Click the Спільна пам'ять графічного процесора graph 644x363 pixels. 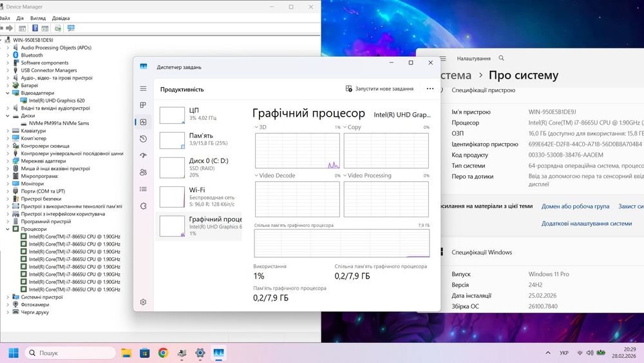(x=342, y=243)
